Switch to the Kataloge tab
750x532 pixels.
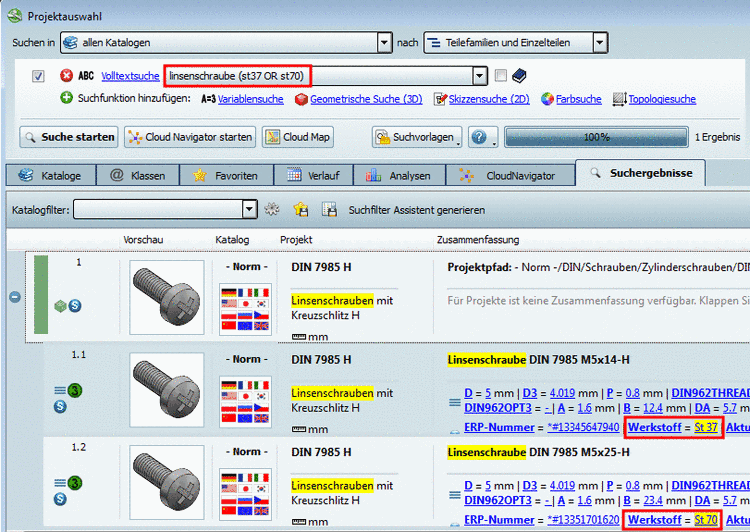click(51, 175)
